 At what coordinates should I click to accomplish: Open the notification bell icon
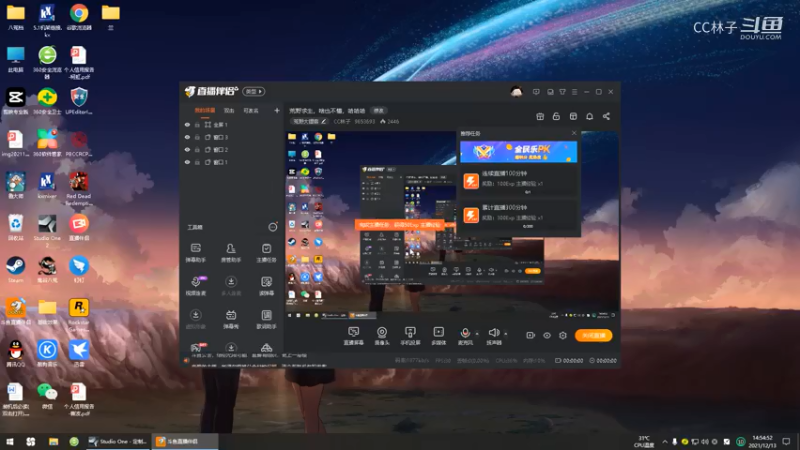(589, 116)
